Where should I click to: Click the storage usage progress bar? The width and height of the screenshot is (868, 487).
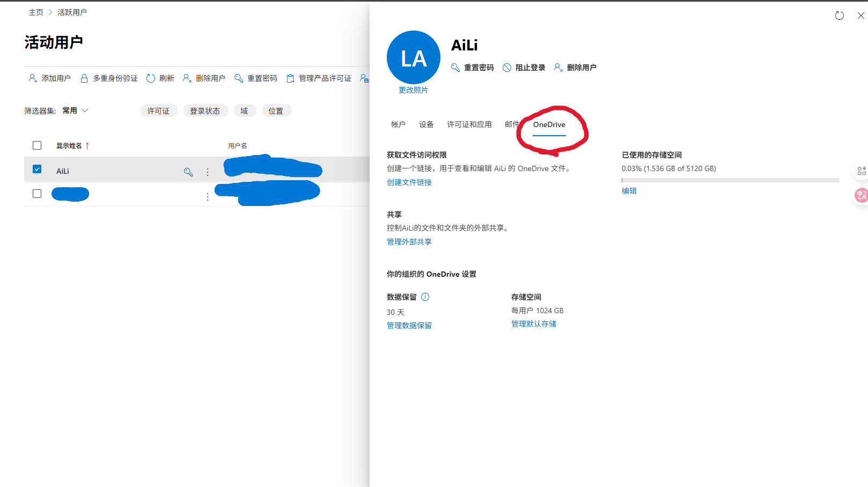(730, 180)
